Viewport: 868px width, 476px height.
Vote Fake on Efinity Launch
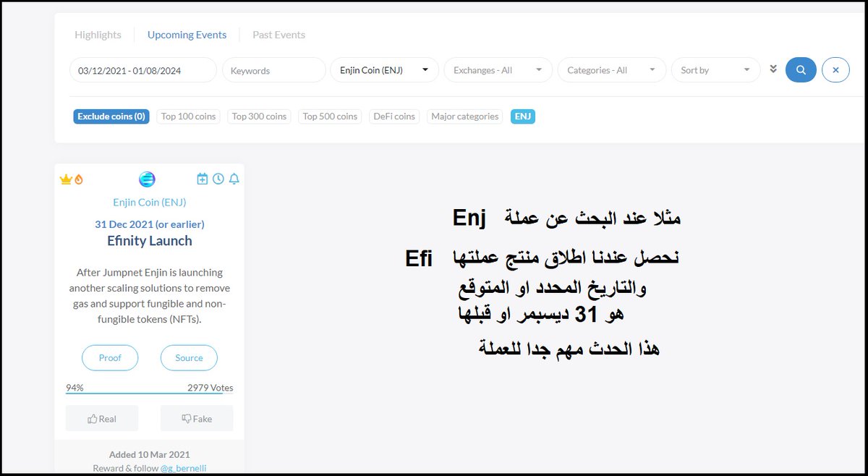tap(197, 419)
